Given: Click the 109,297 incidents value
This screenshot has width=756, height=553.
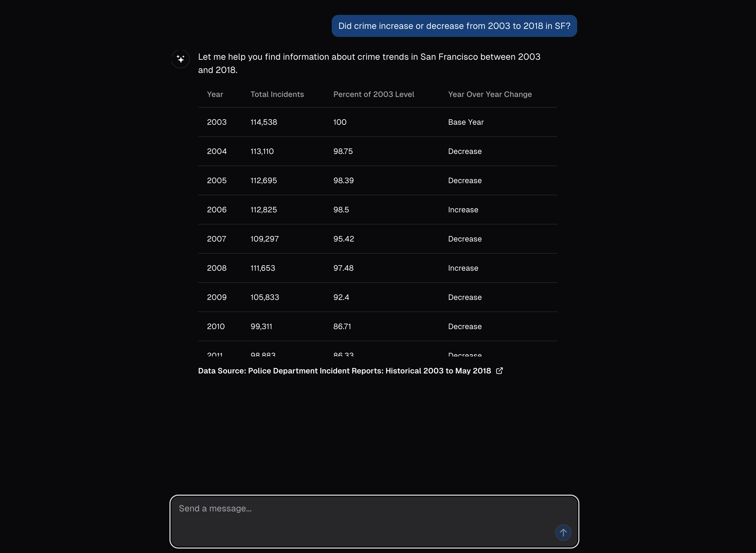Looking at the screenshot, I should pos(264,239).
